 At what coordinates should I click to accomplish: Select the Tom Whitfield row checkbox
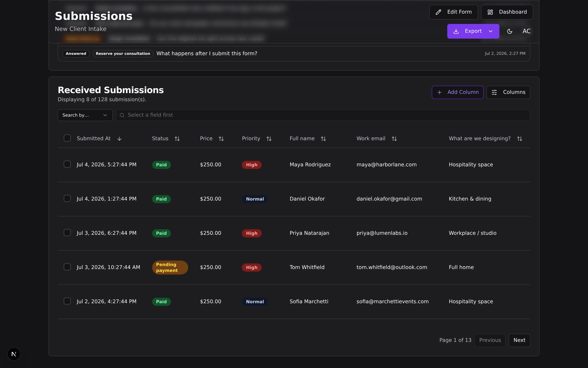click(x=67, y=267)
